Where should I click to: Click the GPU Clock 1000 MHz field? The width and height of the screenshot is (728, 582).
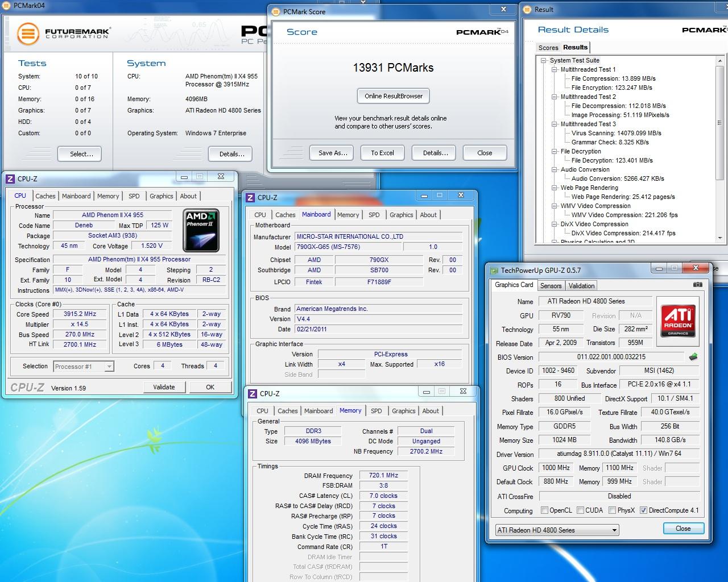[556, 468]
